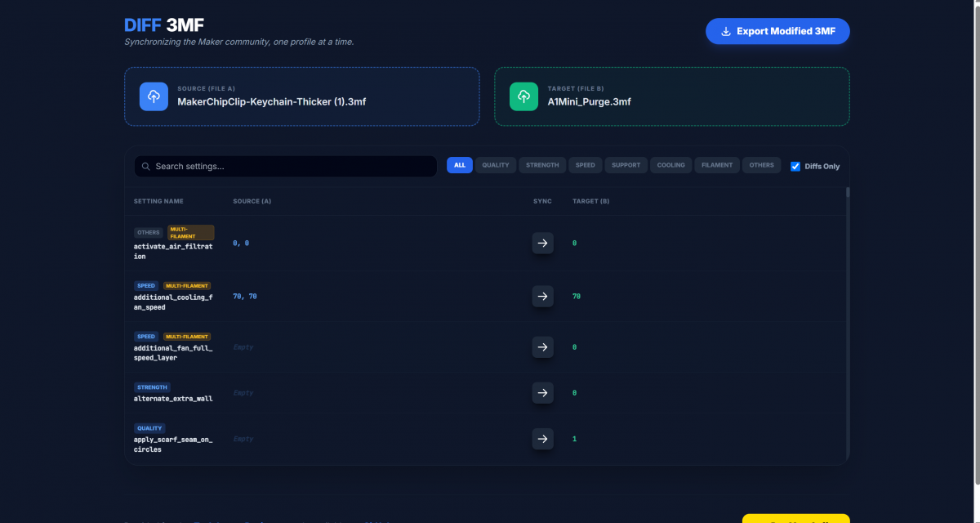
Task: Open the FILAMENT filter tab
Action: 717,165
